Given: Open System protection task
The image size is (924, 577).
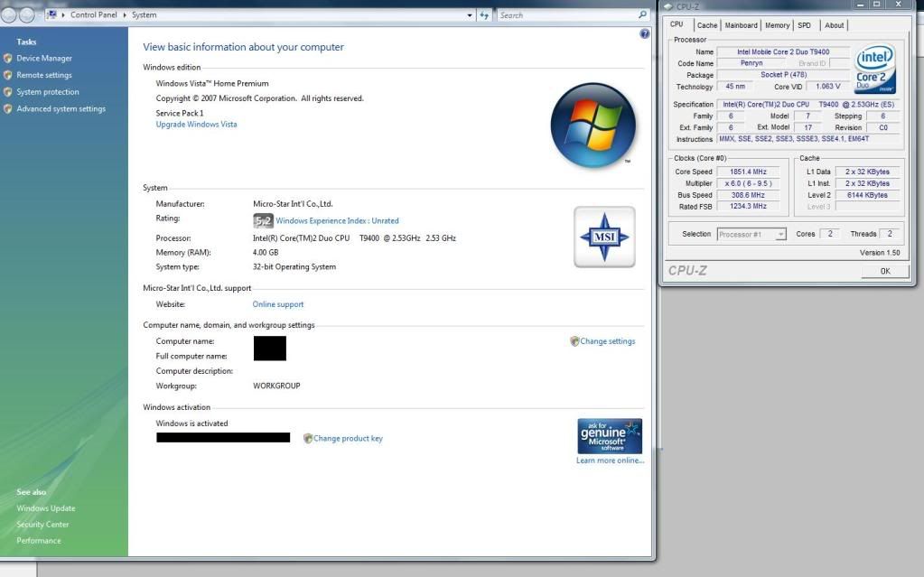Looking at the screenshot, I should (48, 92).
